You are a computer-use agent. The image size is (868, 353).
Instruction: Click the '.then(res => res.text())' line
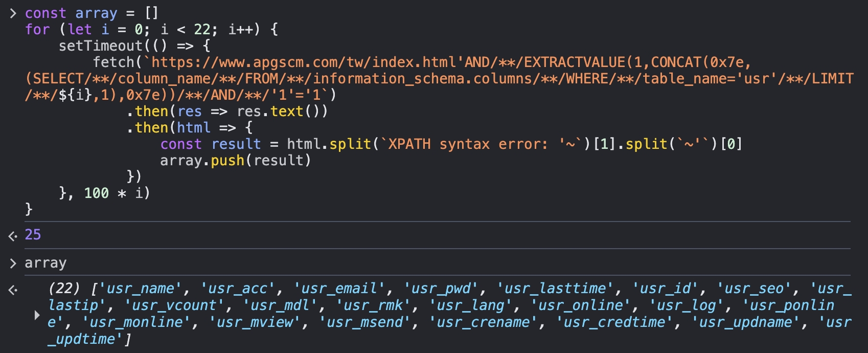point(227,112)
